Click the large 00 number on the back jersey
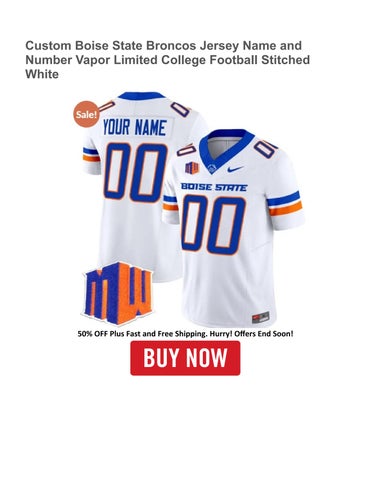 [x=136, y=172]
